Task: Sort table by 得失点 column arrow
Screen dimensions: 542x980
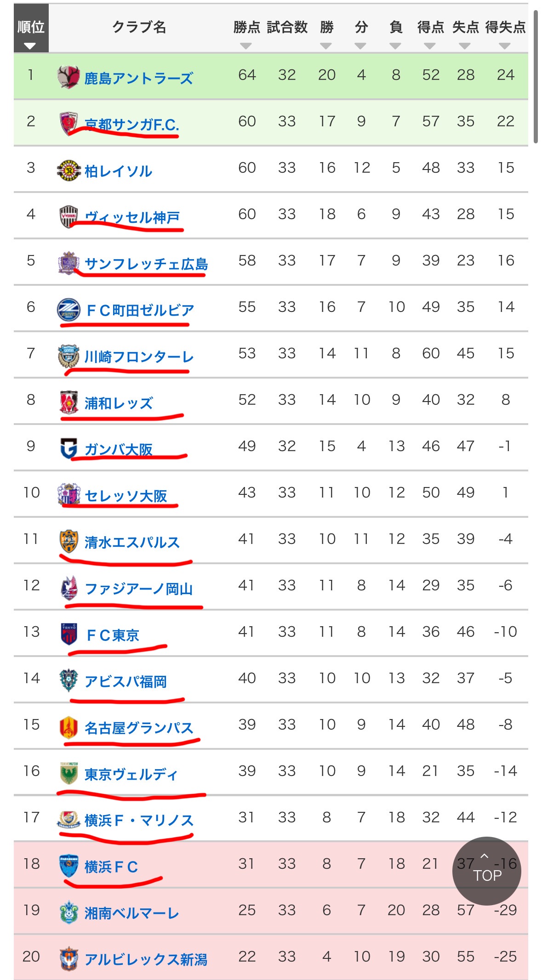Action: [504, 46]
